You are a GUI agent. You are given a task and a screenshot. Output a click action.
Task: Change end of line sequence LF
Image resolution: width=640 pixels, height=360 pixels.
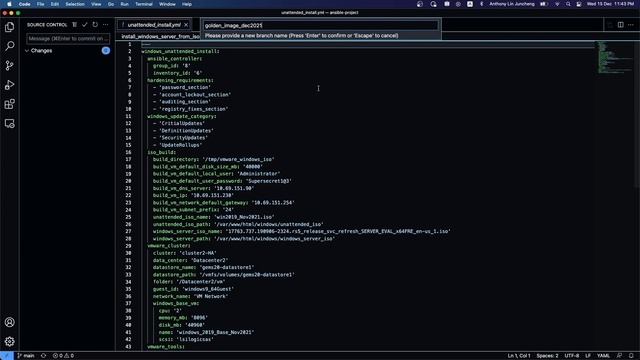click(588, 356)
